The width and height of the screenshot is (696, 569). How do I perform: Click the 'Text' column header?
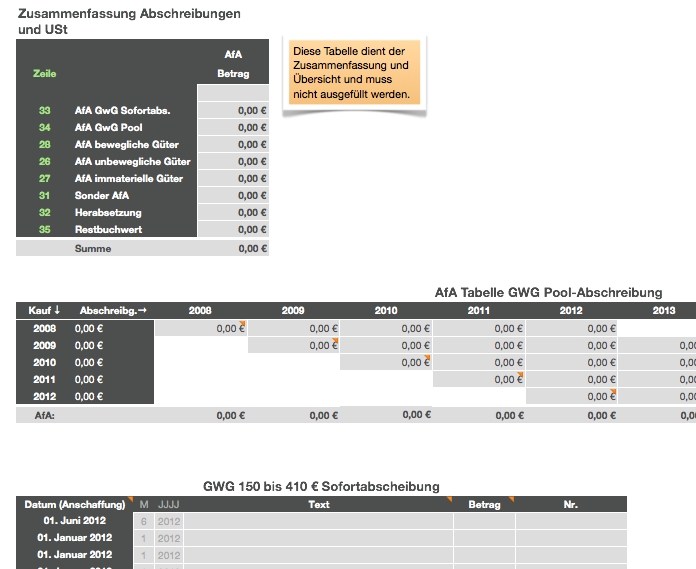(x=319, y=505)
